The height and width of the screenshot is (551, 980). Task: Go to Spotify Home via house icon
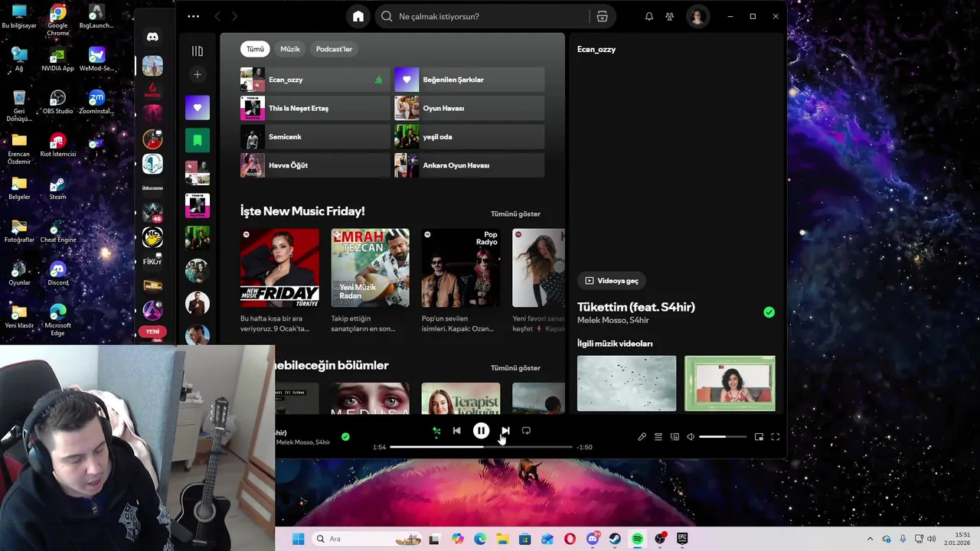click(x=358, y=16)
